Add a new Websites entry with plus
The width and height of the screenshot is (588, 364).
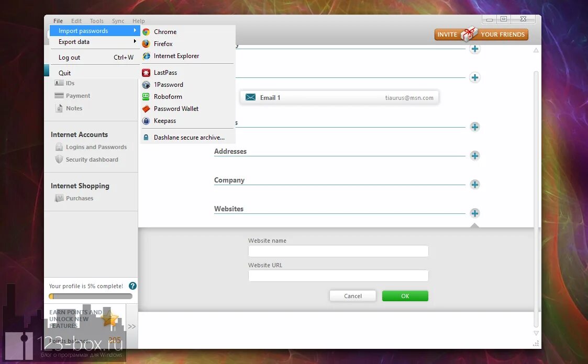[475, 213]
